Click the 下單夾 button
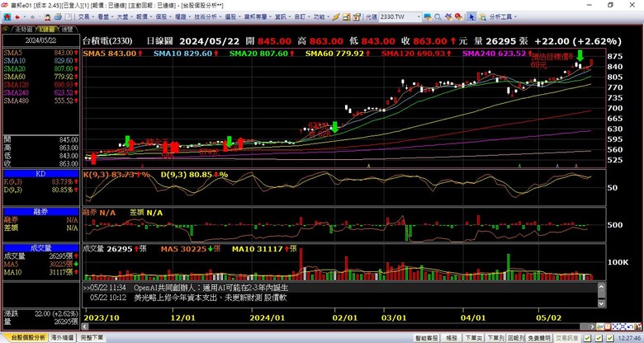644x343 pixels. pos(474,338)
